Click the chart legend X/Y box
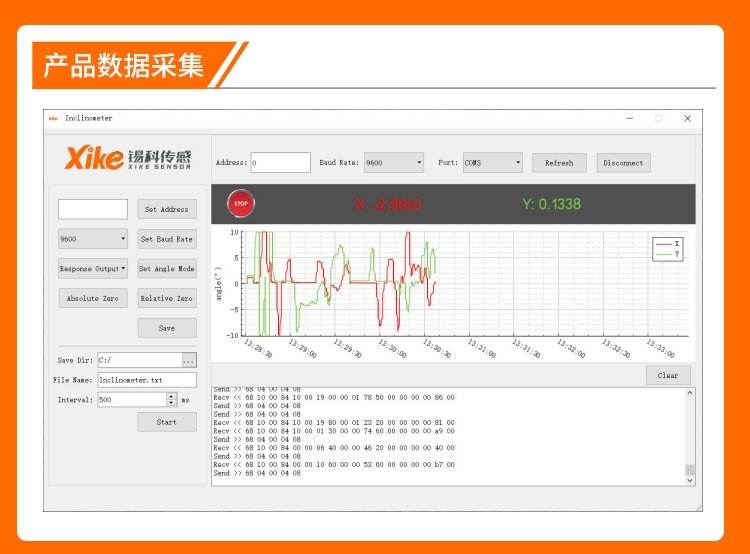This screenshot has height=554, width=750. [x=667, y=249]
